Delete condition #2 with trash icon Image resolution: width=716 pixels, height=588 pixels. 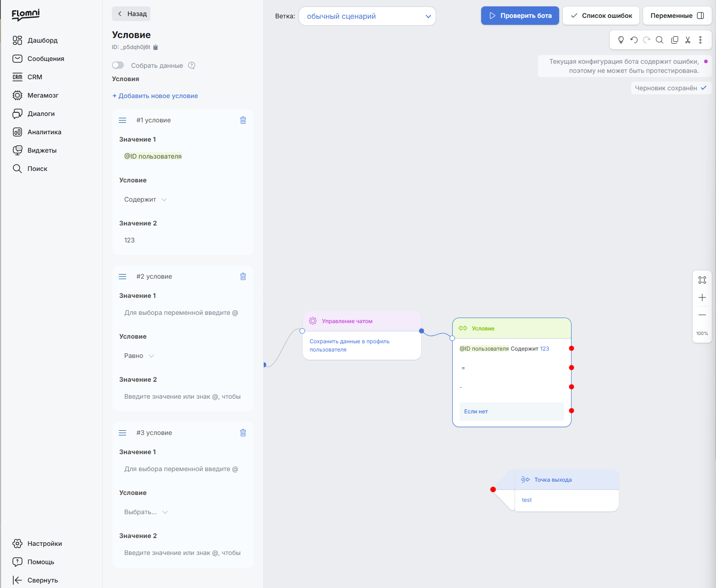tap(243, 276)
